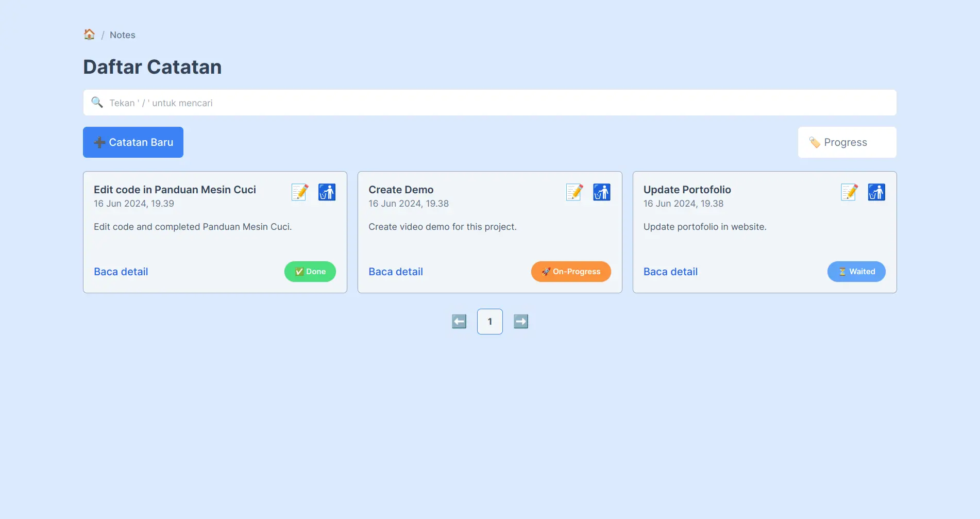
Task: Delete the Create Demo note
Action: coord(601,192)
